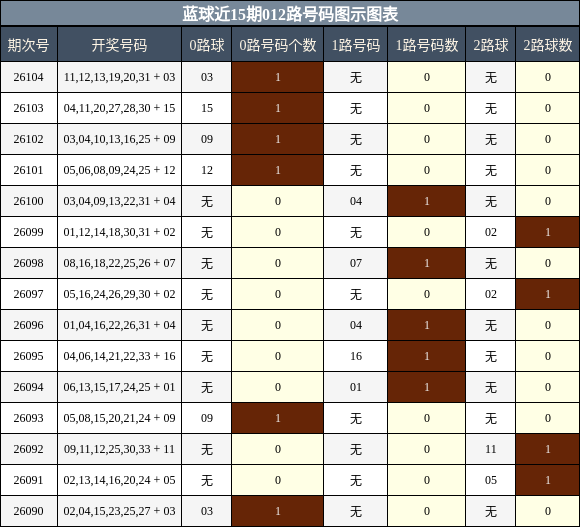Select draw numbers 01,04,16,22,26,31 + 04
The width and height of the screenshot is (580, 527).
tap(119, 325)
